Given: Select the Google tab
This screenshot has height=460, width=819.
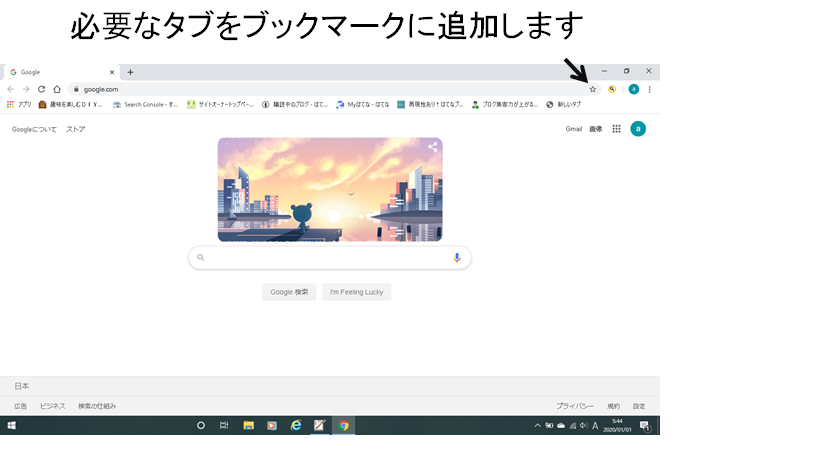Looking at the screenshot, I should click(x=62, y=72).
